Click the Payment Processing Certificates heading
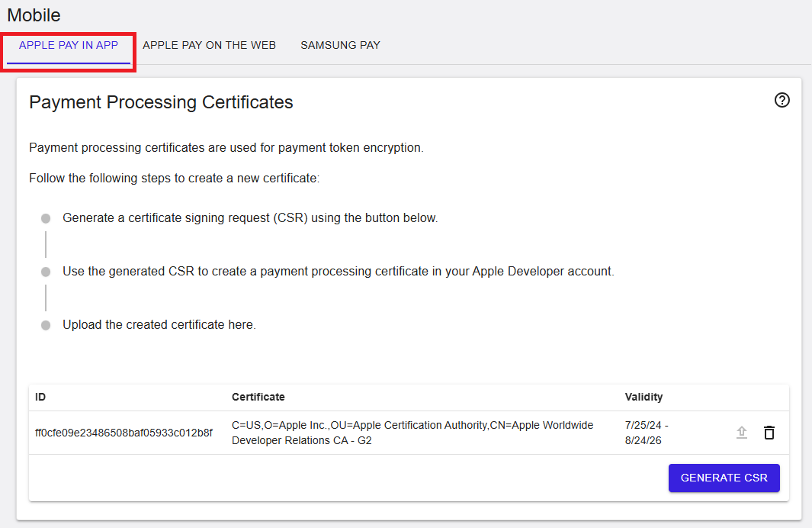This screenshot has width=812, height=528. tap(161, 102)
